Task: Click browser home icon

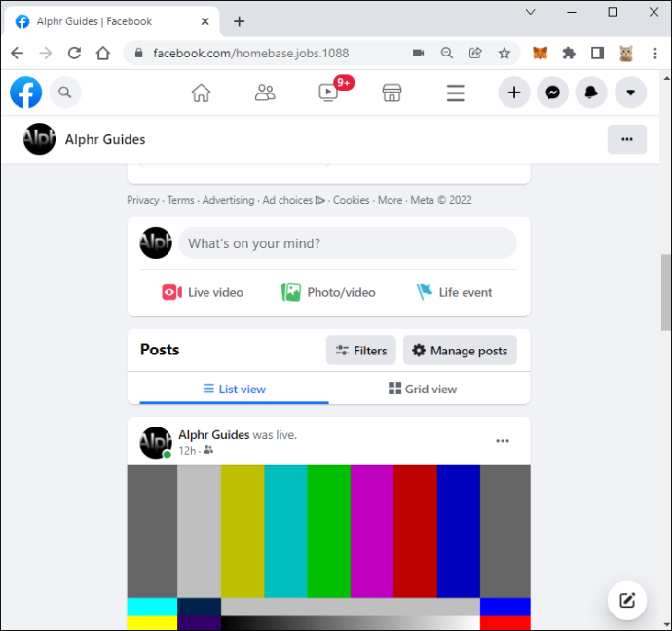Action: [103, 54]
